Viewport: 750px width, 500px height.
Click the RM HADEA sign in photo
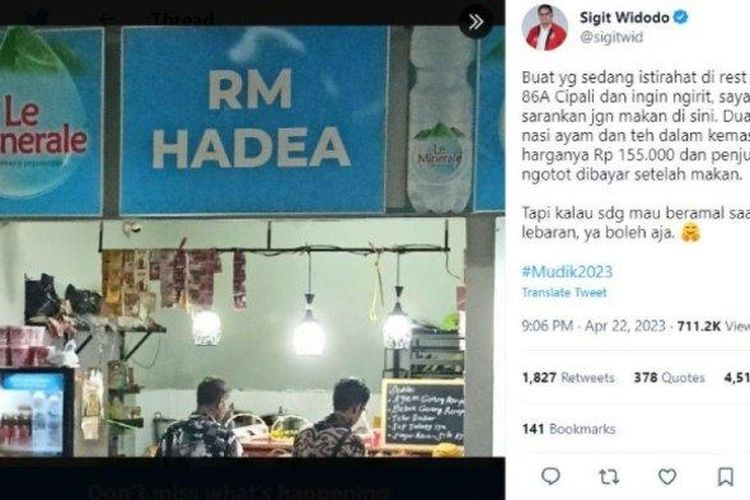(252, 120)
